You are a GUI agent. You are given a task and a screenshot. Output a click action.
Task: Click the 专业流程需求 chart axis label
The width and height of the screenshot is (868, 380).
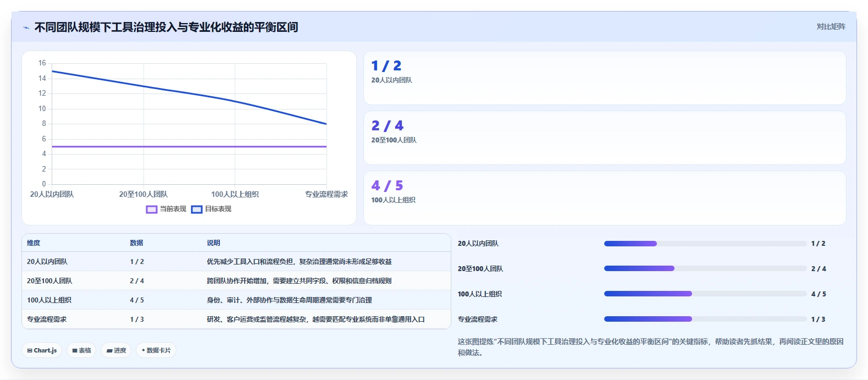click(327, 194)
